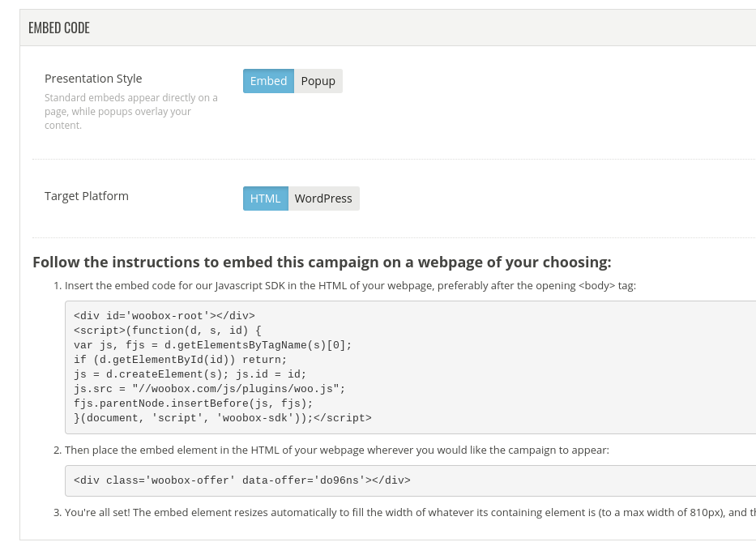Viewport: 756px width, 555px height.
Task: Choose HTML as target platform
Action: click(266, 199)
